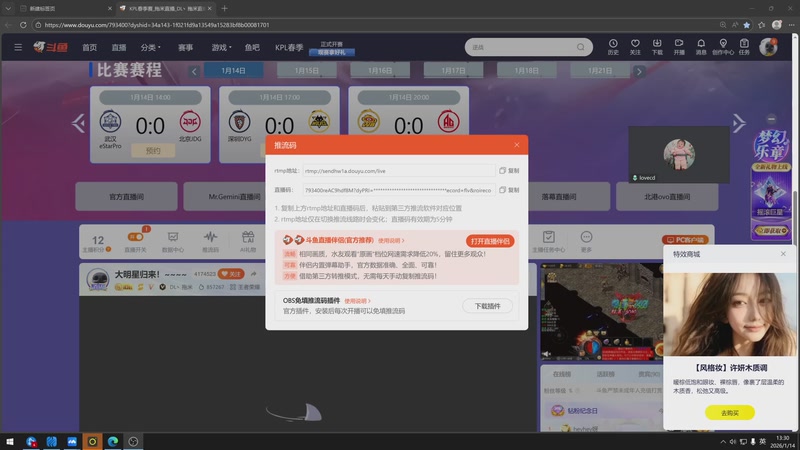Open 数据中心 data center icon
The image size is (800, 450).
coord(173,242)
